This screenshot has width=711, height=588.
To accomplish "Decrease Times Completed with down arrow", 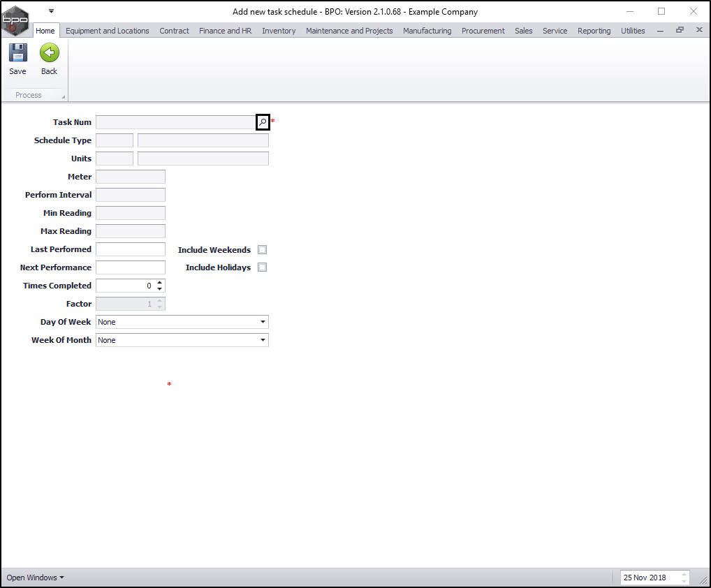I will pos(160,289).
